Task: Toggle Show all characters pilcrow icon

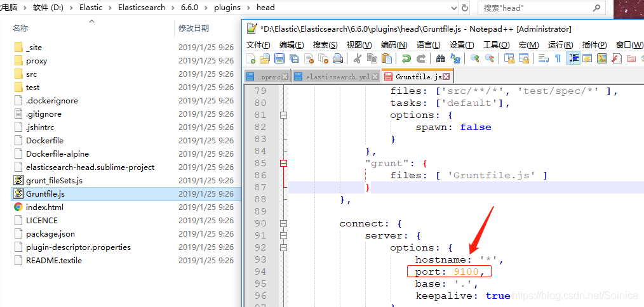Action: point(558,59)
